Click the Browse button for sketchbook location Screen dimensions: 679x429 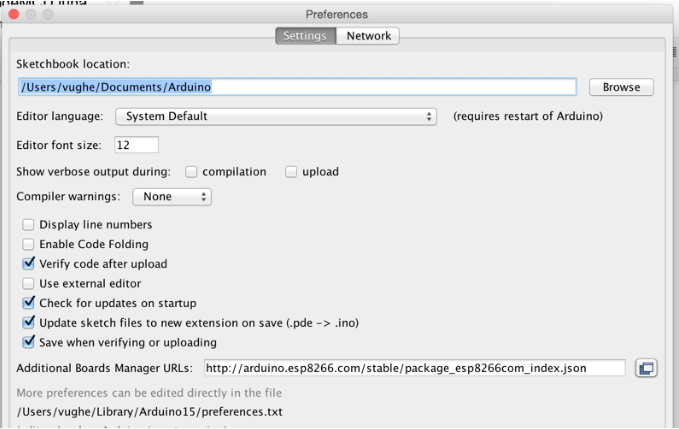tap(621, 87)
